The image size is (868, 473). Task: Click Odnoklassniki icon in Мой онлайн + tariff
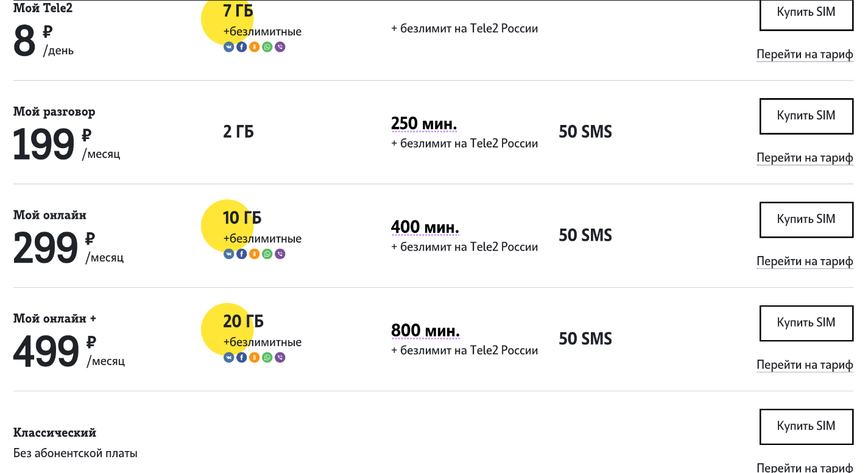coord(255,358)
